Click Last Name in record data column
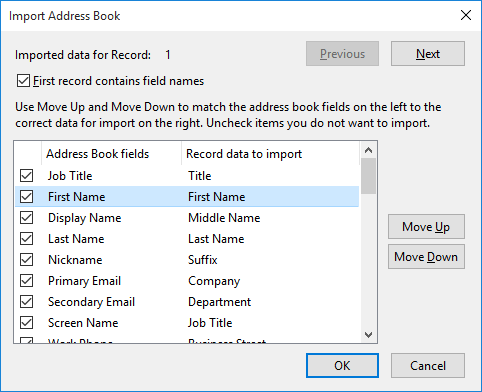This screenshot has width=482, height=392. click(x=216, y=239)
